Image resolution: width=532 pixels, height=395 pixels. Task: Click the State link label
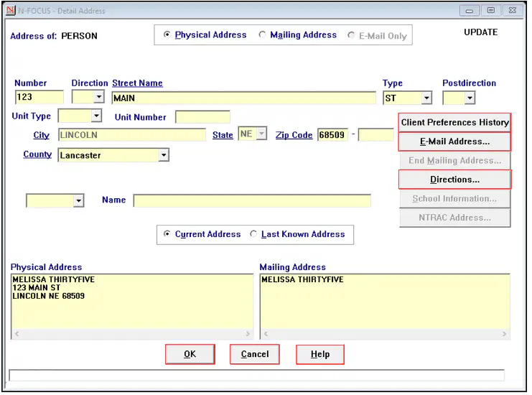pos(223,135)
